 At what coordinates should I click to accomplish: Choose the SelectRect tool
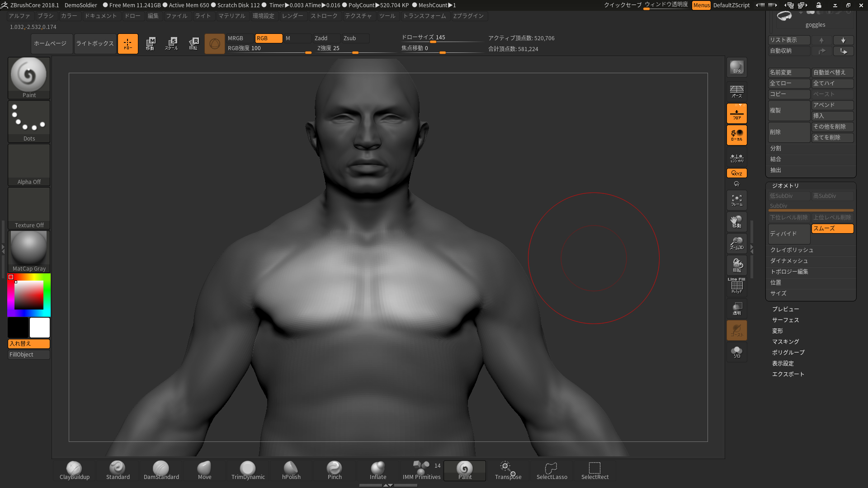pos(595,470)
